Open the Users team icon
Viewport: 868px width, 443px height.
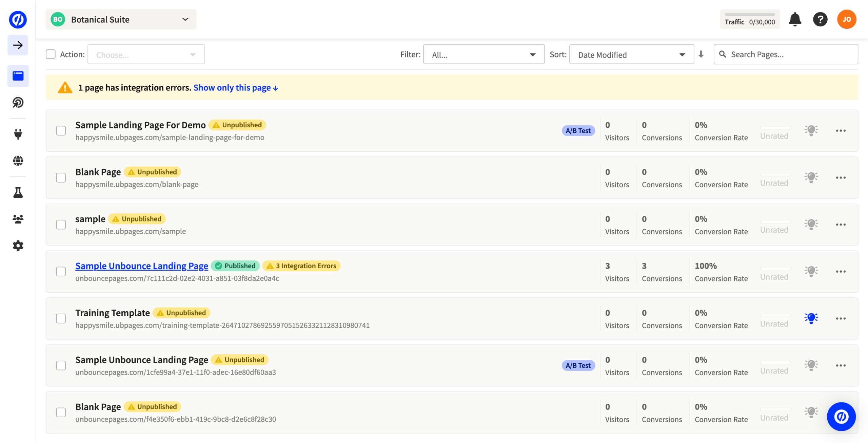click(x=18, y=219)
